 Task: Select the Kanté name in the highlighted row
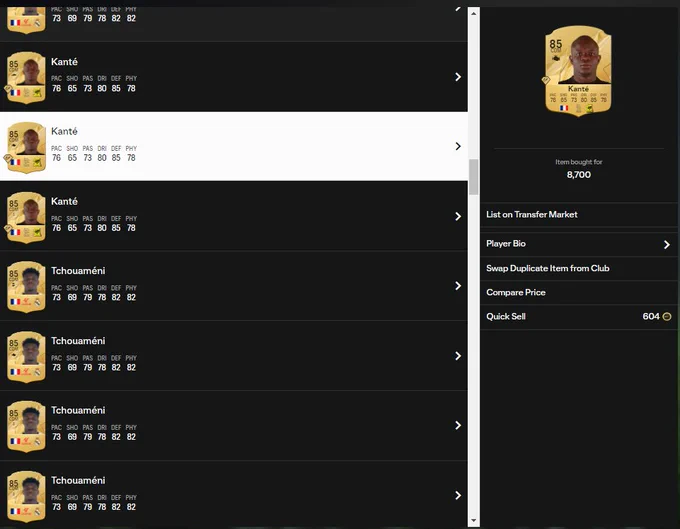(x=64, y=131)
